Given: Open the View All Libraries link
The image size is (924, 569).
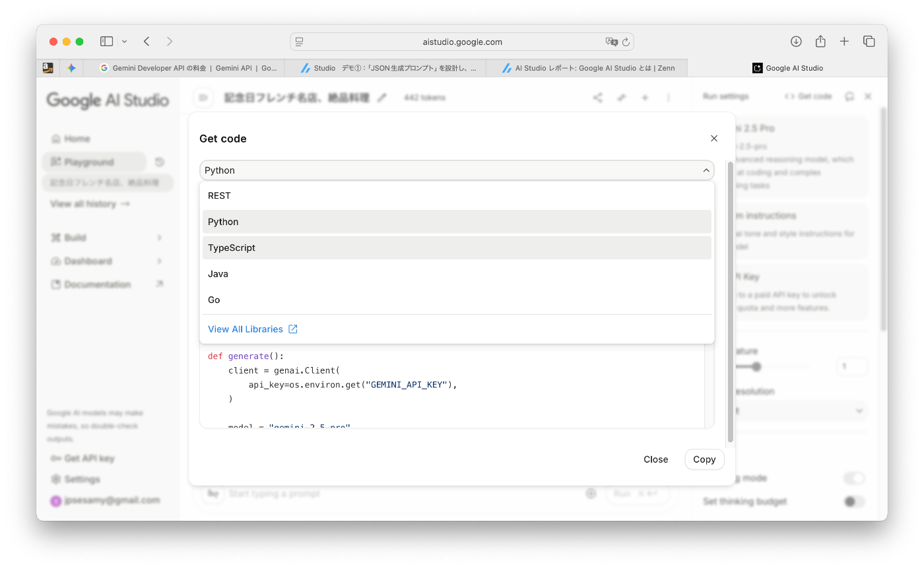Looking at the screenshot, I should pos(253,329).
